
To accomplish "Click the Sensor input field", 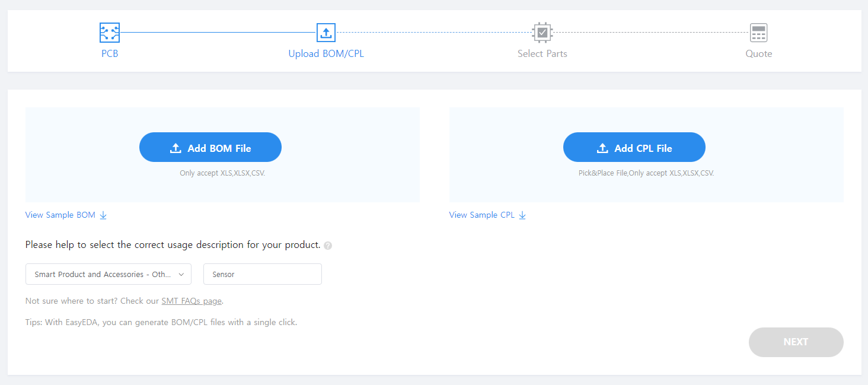I will (263, 274).
